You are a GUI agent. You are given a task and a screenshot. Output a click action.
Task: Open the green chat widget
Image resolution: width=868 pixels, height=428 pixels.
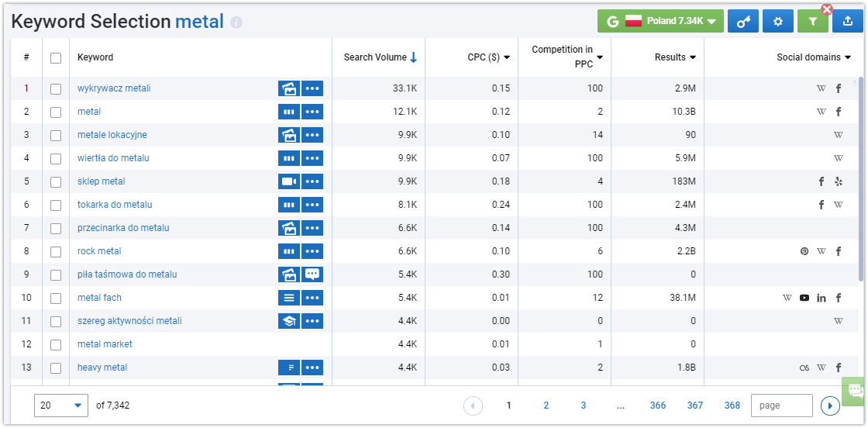tap(855, 392)
